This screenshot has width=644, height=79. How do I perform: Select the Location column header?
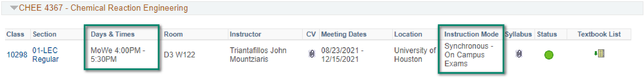[408, 34]
